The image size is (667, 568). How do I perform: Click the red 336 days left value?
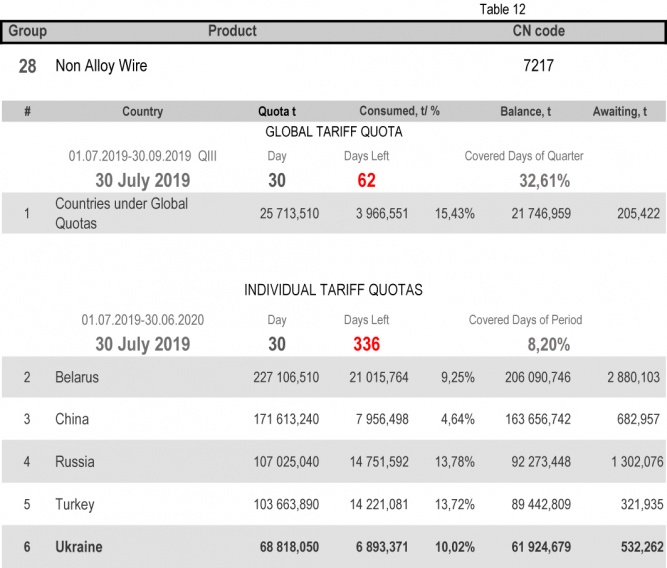(366, 345)
